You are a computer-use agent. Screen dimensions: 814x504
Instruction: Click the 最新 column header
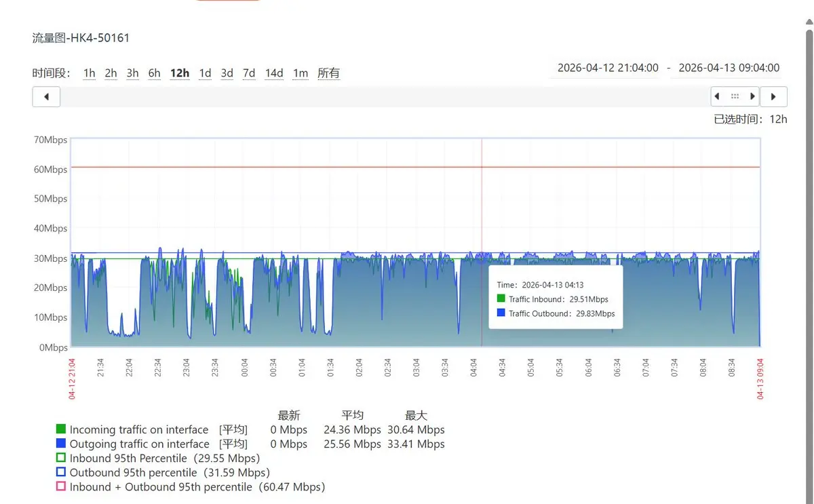pyautogui.click(x=289, y=415)
